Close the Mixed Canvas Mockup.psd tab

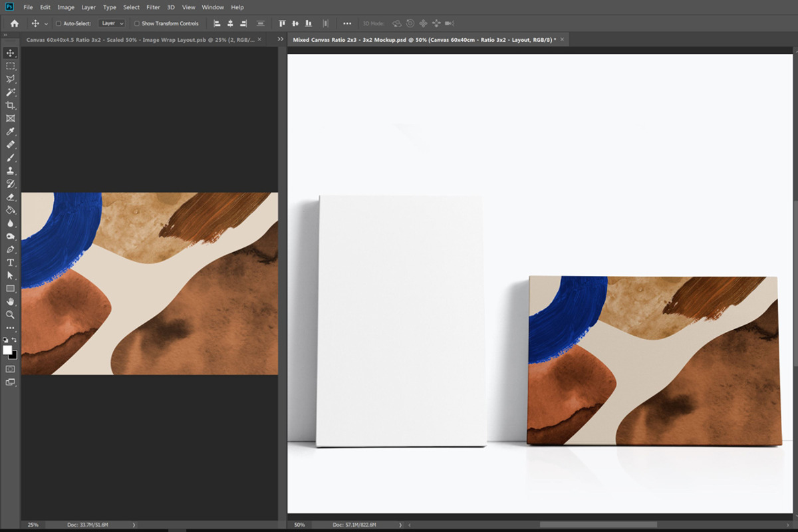point(562,39)
